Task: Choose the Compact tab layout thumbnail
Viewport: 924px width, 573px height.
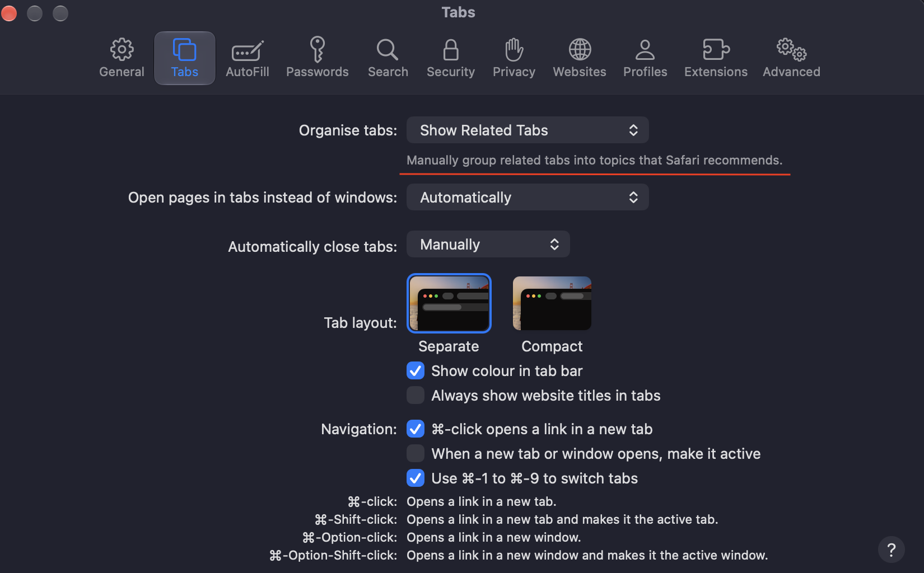Action: coord(552,303)
